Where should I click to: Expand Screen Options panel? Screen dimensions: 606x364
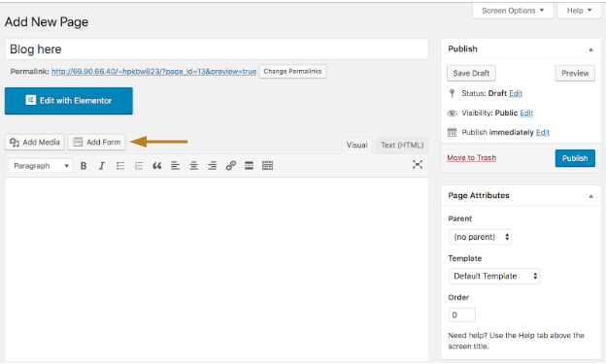coord(513,11)
